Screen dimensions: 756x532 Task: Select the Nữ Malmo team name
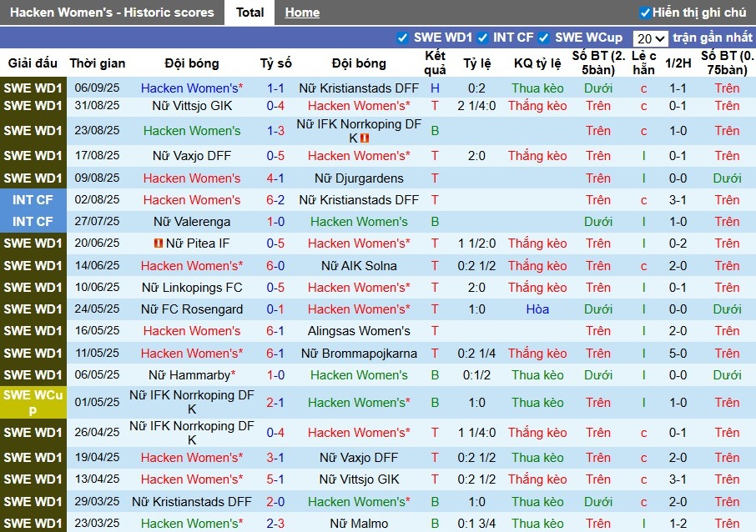click(359, 523)
